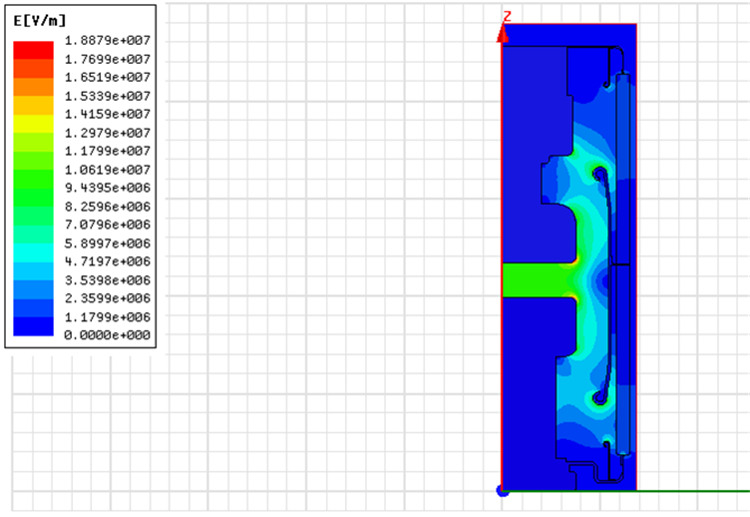Click the tall thin strip on model's right
Image resolution: width=750 pixels, height=517 pixels.
625,265
